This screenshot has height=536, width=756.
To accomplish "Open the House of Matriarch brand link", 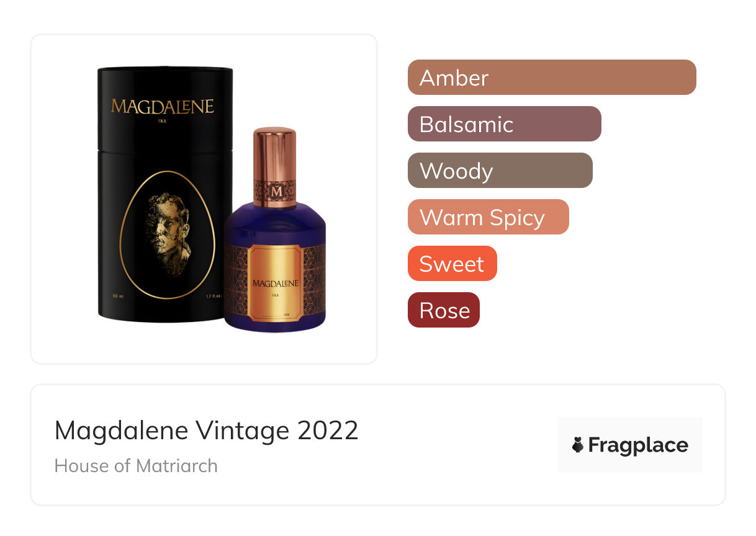I will coord(136,466).
